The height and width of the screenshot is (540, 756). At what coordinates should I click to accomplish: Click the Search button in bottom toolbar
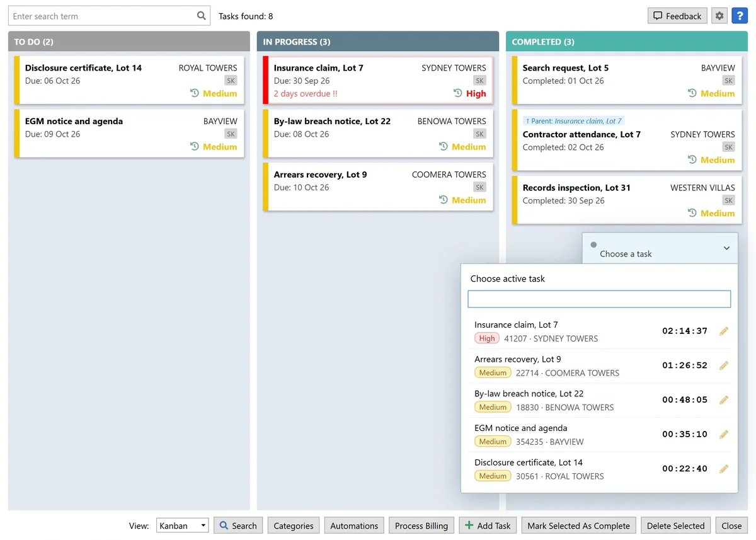238,526
